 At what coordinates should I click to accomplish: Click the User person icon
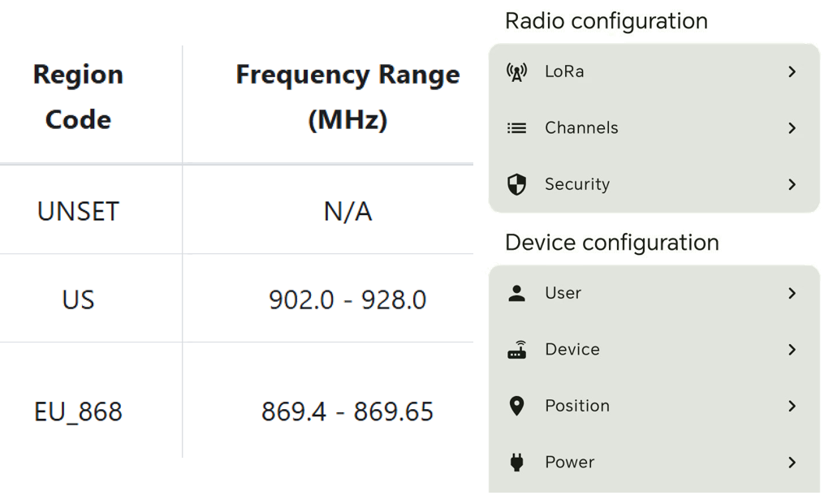[516, 293]
